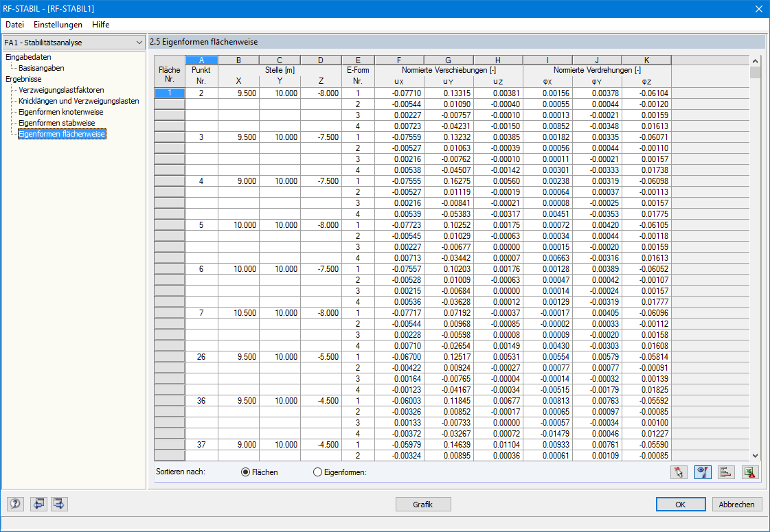Click the Eingabedaten tree heading
The image size is (770, 532).
(x=28, y=58)
